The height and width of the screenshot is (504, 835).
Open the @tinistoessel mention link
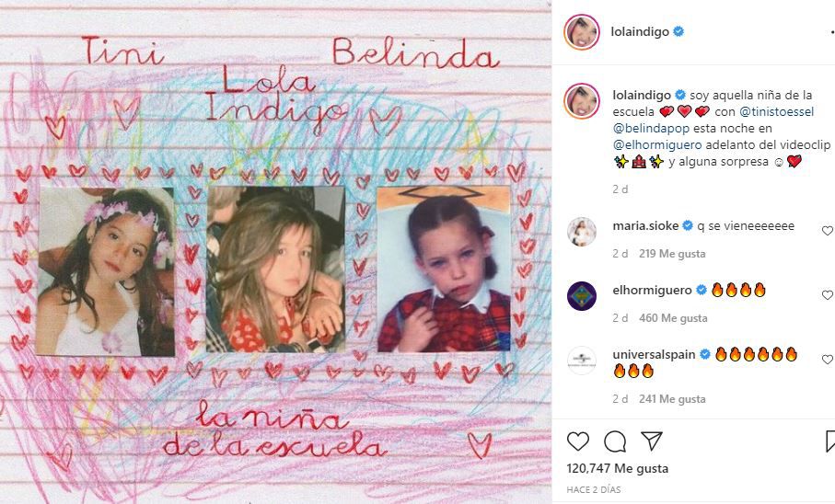(777, 112)
